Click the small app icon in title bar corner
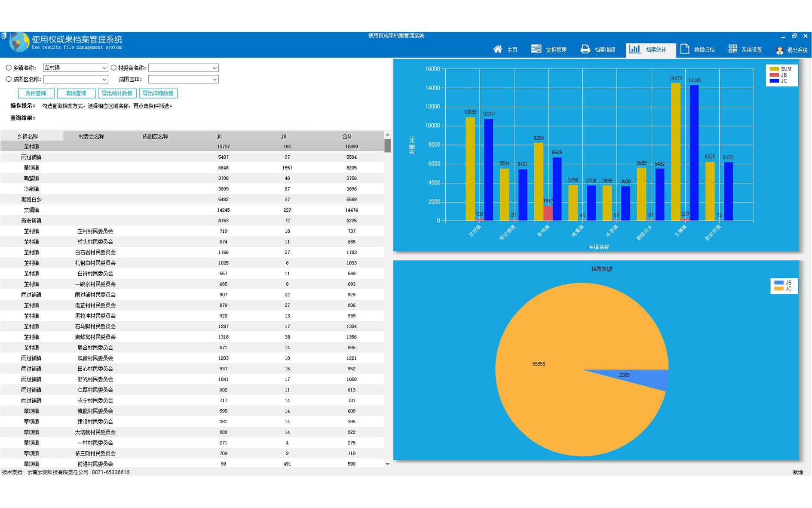The image size is (812, 508). (x=3, y=35)
